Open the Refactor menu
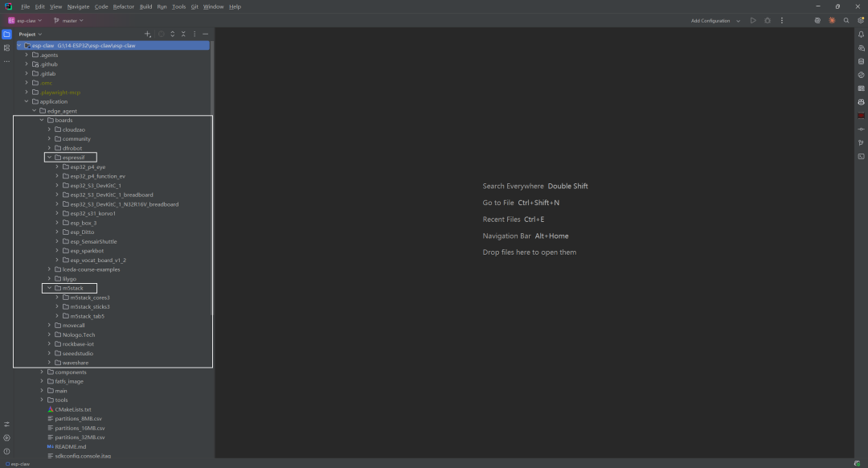868x468 pixels. pos(124,6)
